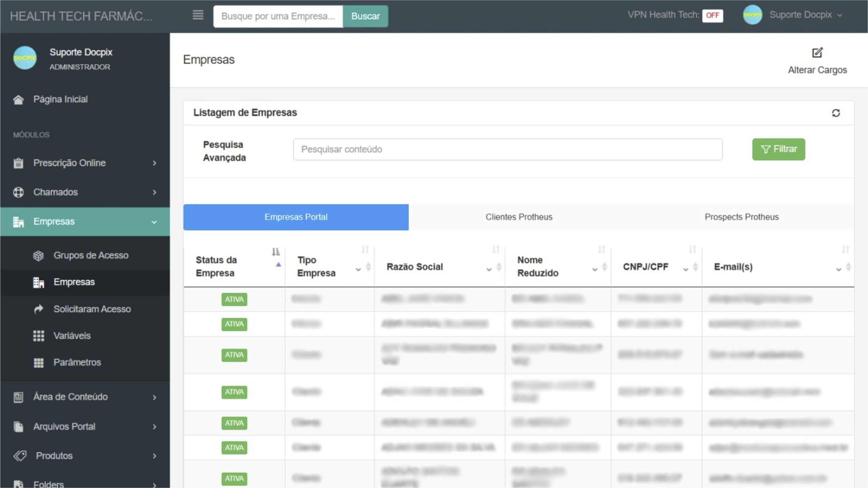
Task: Click the refresh icon in Listagem de Empresas
Action: pos(836,113)
